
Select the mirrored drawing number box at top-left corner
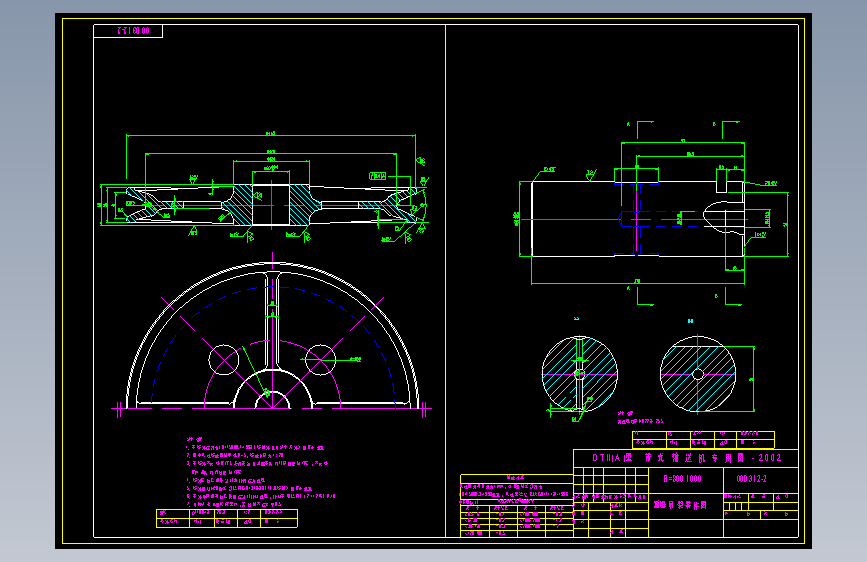click(x=128, y=31)
